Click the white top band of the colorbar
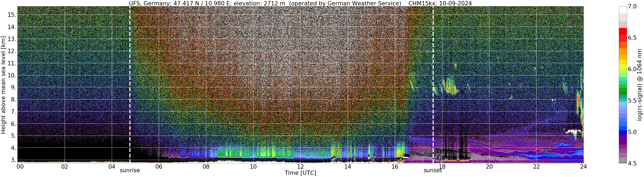The height and width of the screenshot is (177, 644). pyautogui.click(x=623, y=10)
